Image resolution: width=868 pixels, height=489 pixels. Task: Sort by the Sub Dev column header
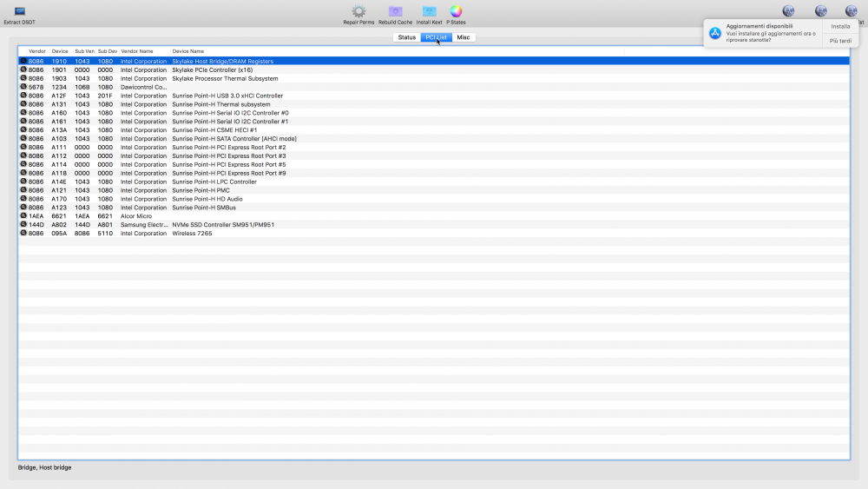tap(108, 51)
